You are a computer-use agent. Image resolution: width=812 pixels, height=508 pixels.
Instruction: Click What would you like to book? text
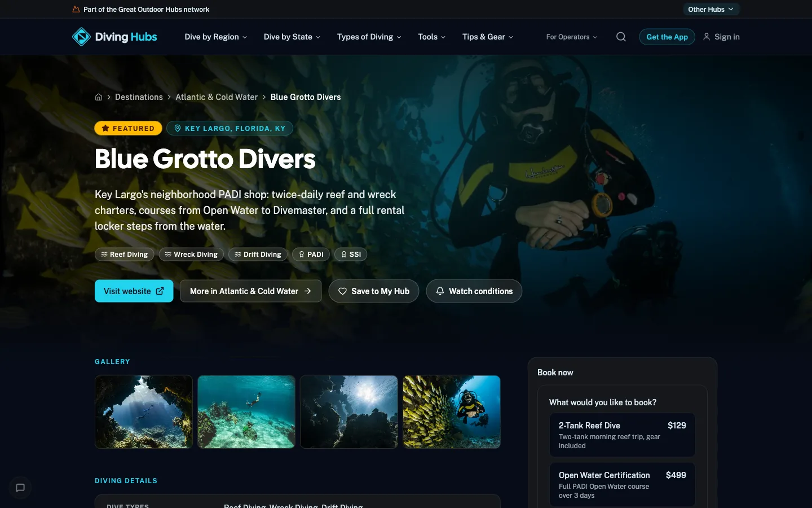pyautogui.click(x=603, y=402)
